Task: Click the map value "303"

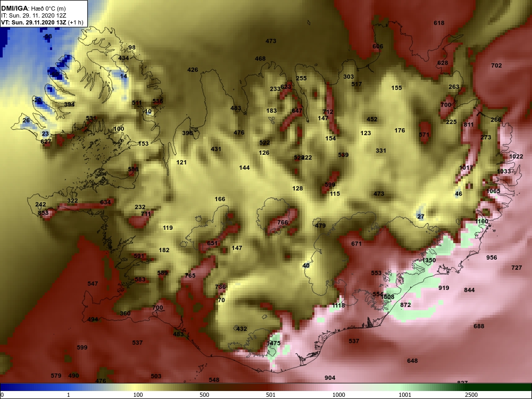Action: (x=348, y=77)
